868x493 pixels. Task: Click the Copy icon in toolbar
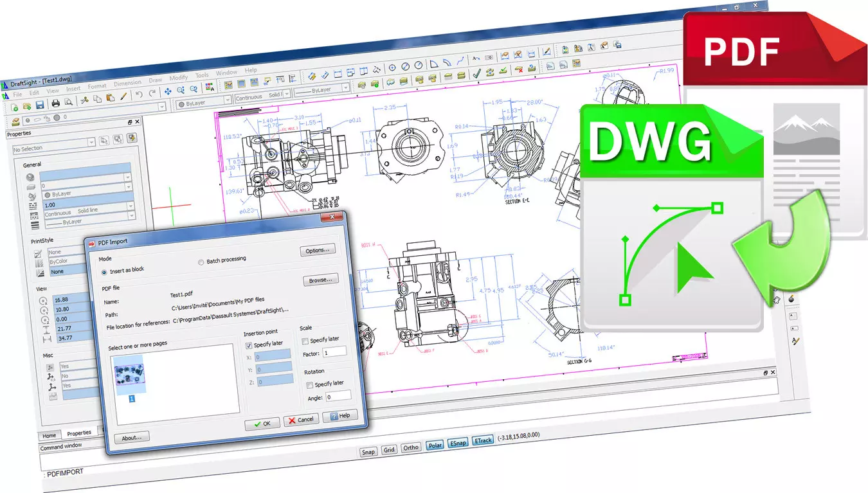[96, 99]
